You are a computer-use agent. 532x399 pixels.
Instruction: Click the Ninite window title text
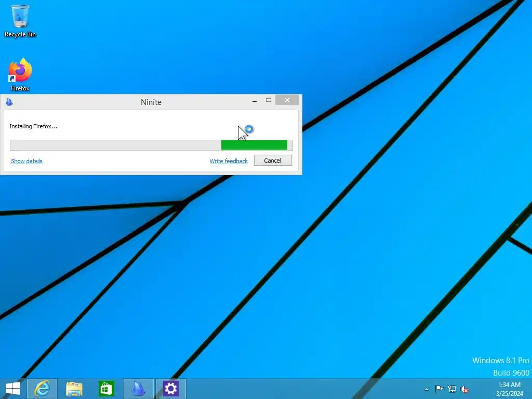(151, 102)
